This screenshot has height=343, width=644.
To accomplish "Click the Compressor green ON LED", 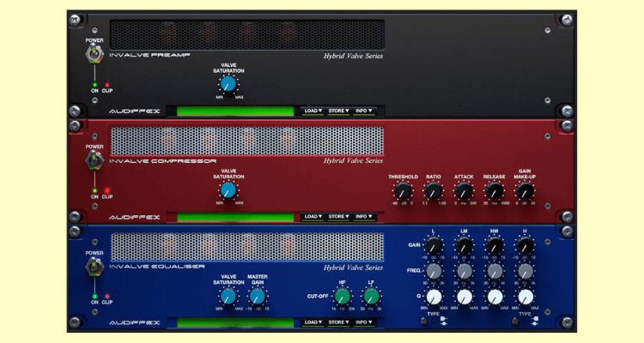I will pyautogui.click(x=94, y=190).
